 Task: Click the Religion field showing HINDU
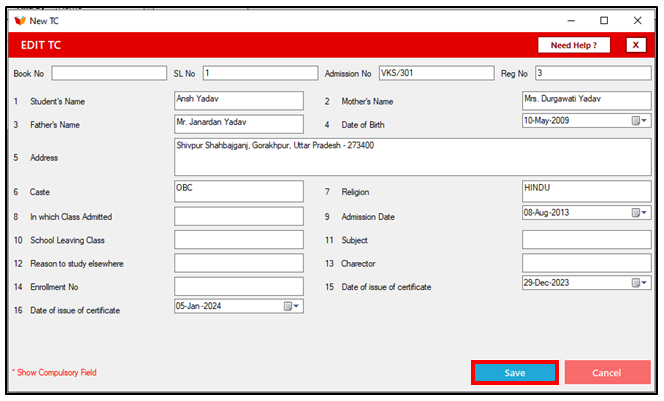[587, 191]
